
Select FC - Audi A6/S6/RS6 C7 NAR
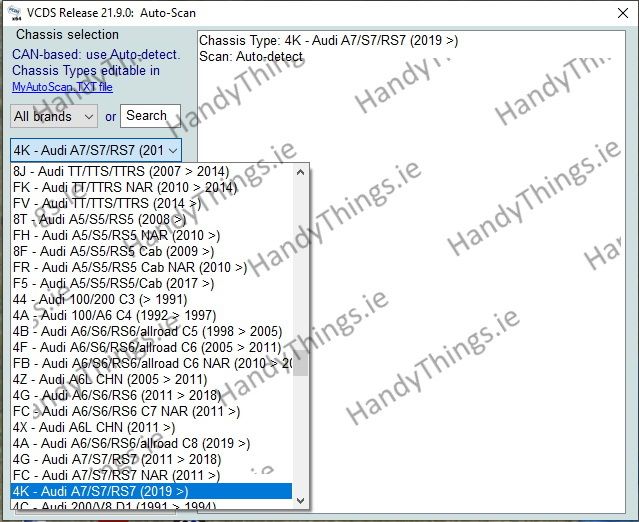click(152, 411)
